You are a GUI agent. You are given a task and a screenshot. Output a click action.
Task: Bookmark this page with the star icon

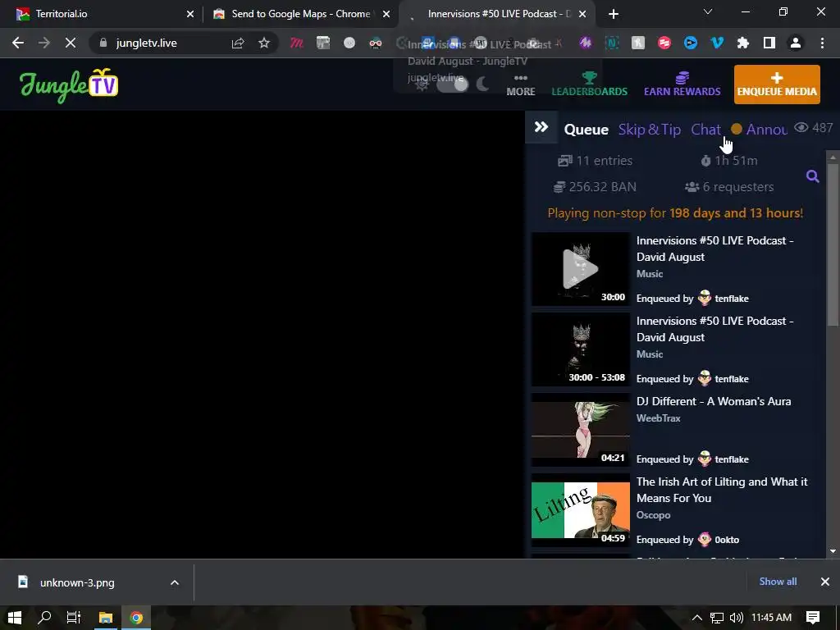coord(264,43)
